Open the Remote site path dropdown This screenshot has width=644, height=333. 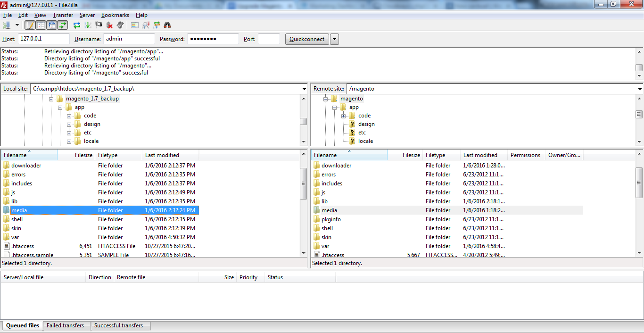[640, 89]
